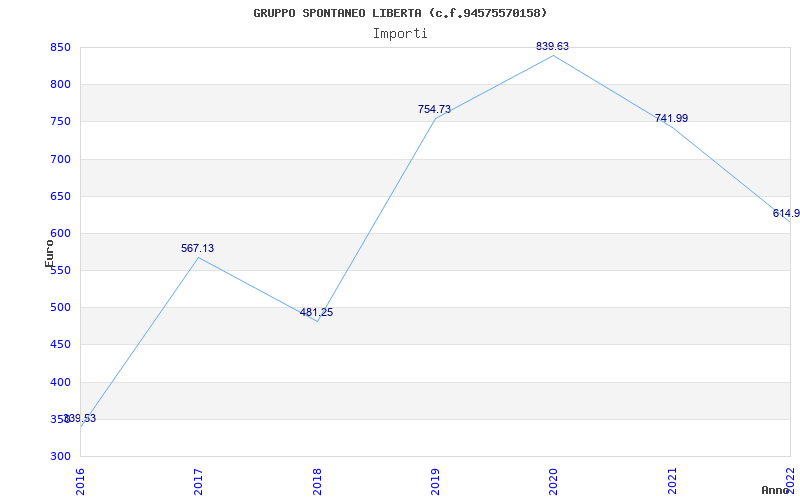Image resolution: width=800 pixels, height=500 pixels.
Task: Select the 741.99 data label
Action: coord(671,118)
